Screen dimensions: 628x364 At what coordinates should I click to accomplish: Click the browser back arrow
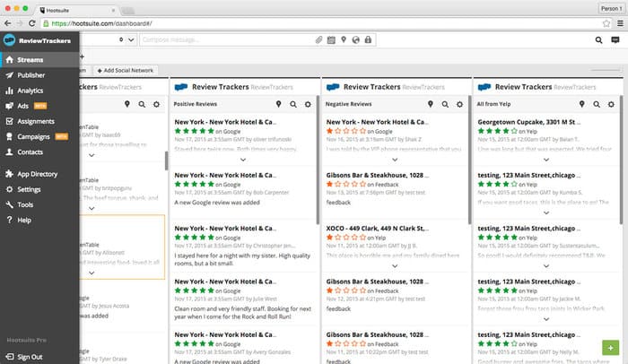click(7, 23)
